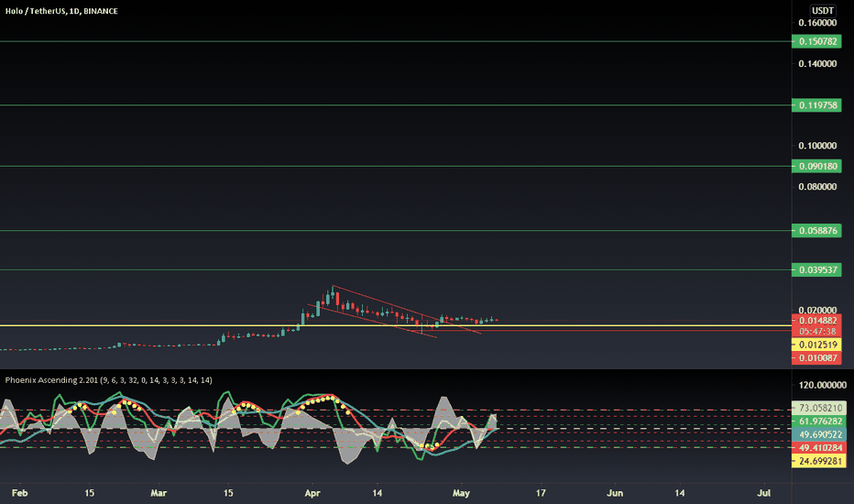Click the indicator value 49.690522
The image size is (854, 504).
click(x=820, y=434)
